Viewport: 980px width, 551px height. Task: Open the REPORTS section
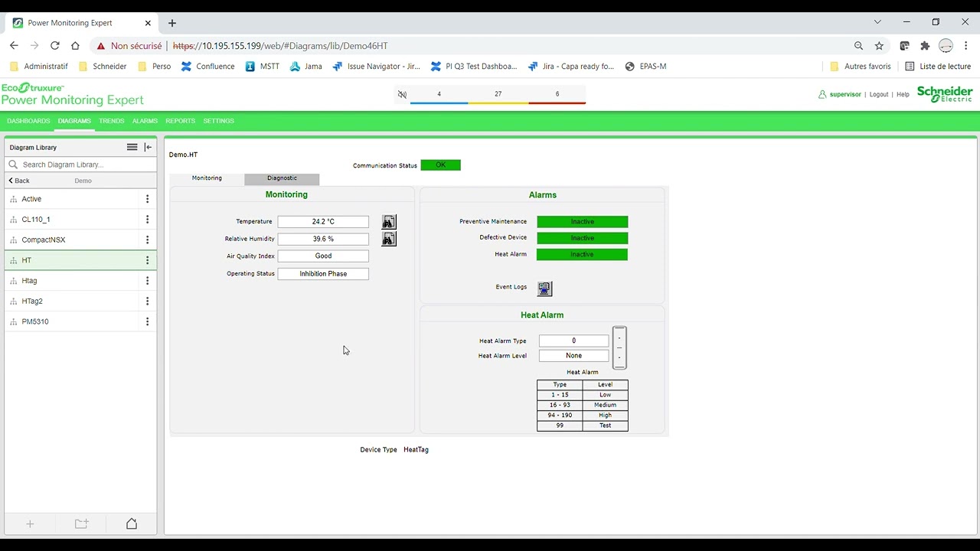tap(181, 121)
